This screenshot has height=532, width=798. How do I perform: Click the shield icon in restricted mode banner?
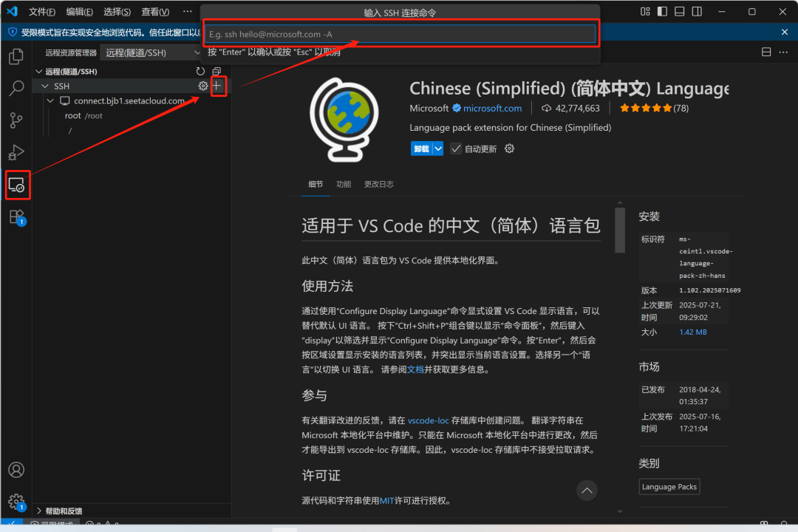pyautogui.click(x=13, y=32)
